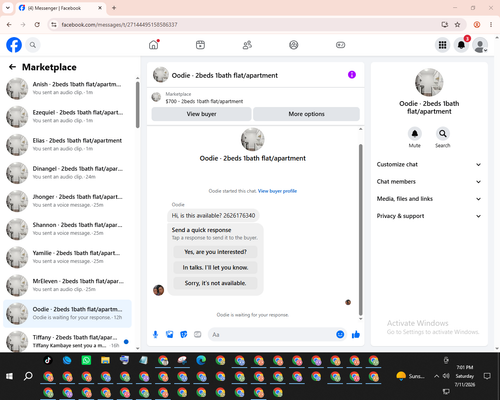The image size is (500, 400).
Task: Go back using Marketplace back arrow
Action: click(x=12, y=67)
